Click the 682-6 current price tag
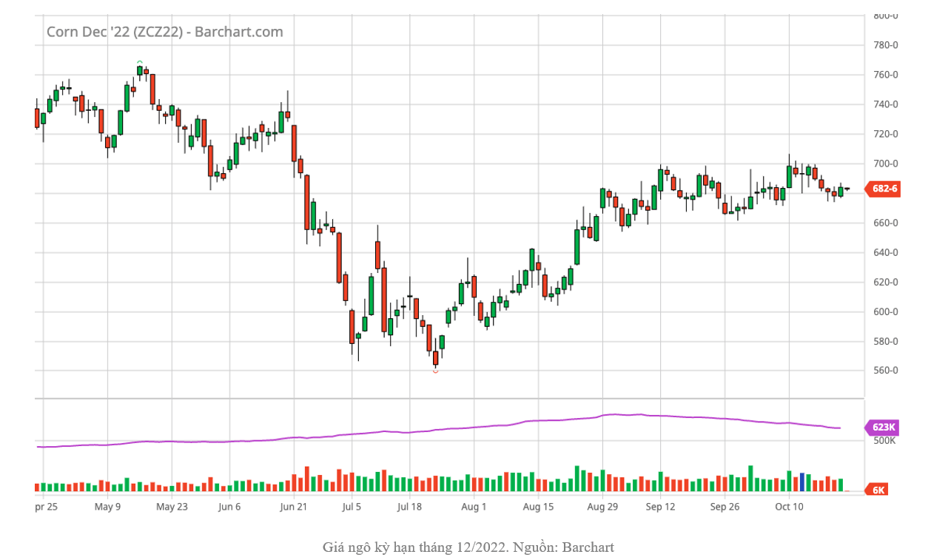Screen dimensions: 931x560 click(x=884, y=189)
